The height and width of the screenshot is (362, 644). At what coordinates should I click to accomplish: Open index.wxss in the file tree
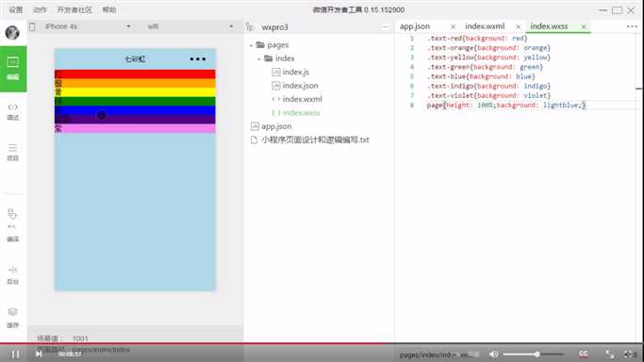[301, 112]
